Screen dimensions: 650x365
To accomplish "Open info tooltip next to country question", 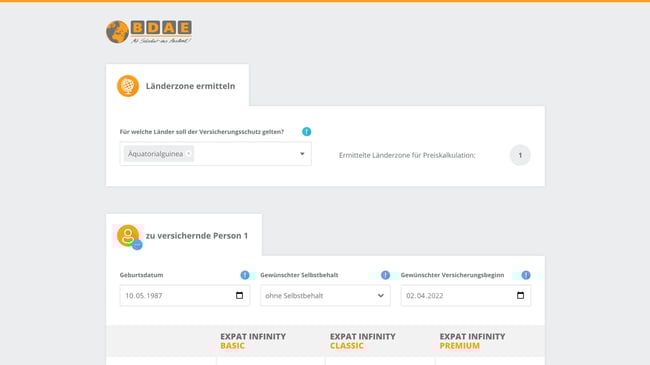I will (x=306, y=131).
